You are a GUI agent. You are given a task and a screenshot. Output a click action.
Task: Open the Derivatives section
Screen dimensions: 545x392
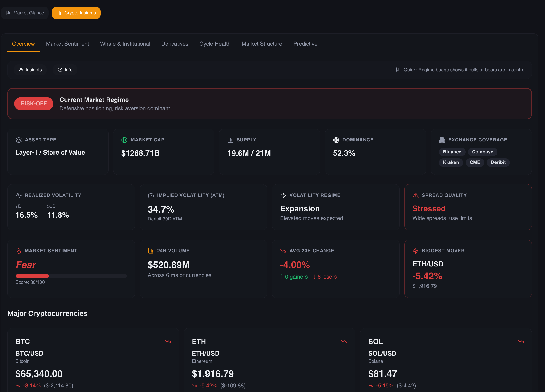(175, 44)
